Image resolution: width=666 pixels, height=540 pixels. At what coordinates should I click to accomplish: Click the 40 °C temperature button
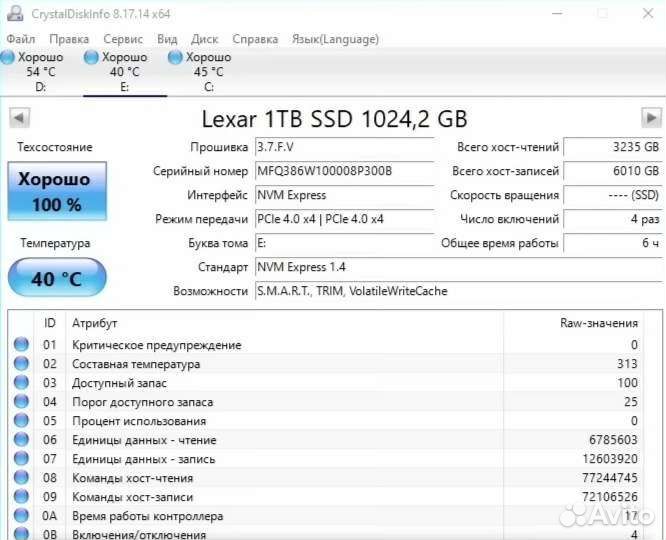pyautogui.click(x=57, y=278)
